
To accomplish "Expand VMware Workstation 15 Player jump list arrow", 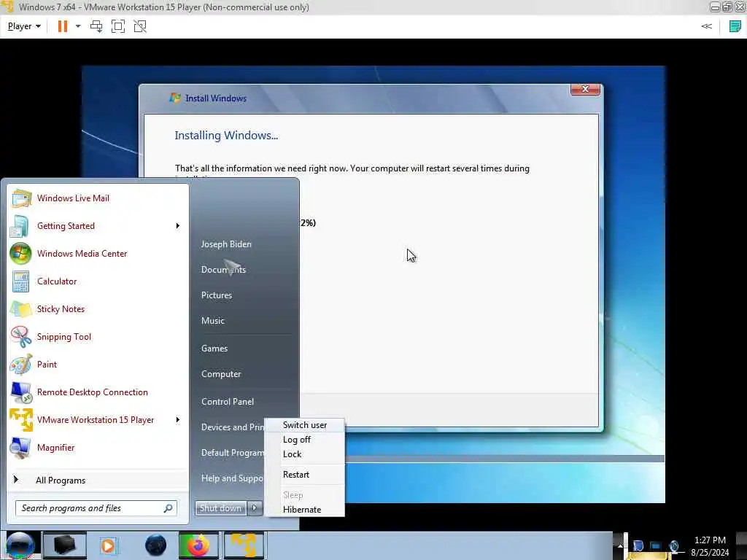I will point(178,419).
